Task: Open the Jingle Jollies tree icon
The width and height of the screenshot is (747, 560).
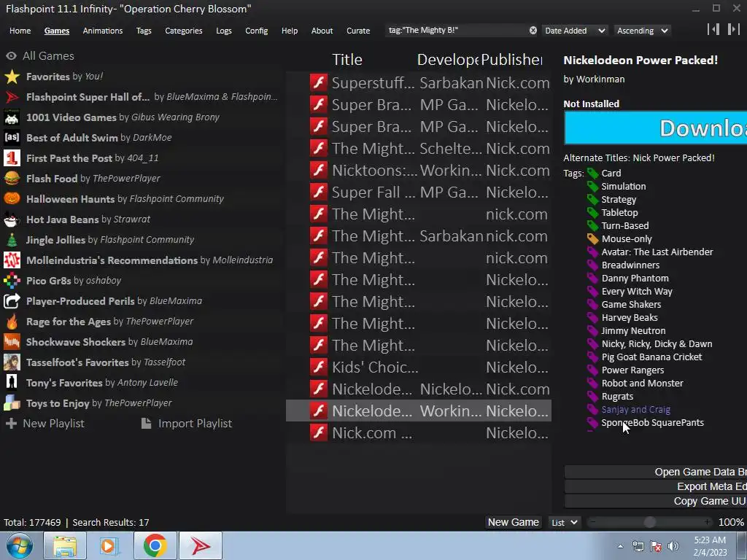Action: pyautogui.click(x=12, y=240)
